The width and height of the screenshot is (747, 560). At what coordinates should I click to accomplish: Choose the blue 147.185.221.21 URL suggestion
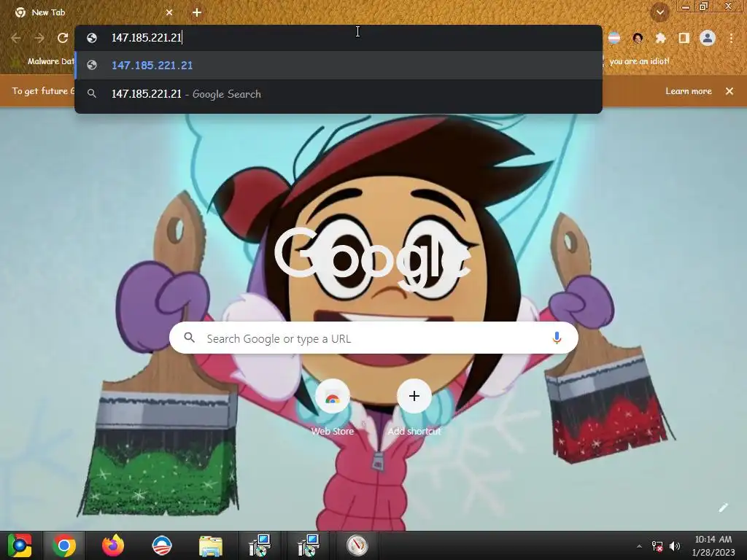pos(338,65)
